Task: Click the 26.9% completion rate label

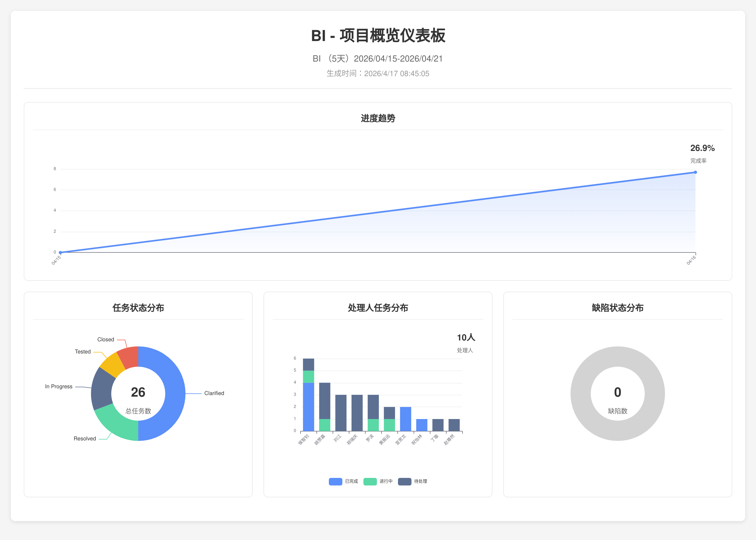Action: [702, 148]
